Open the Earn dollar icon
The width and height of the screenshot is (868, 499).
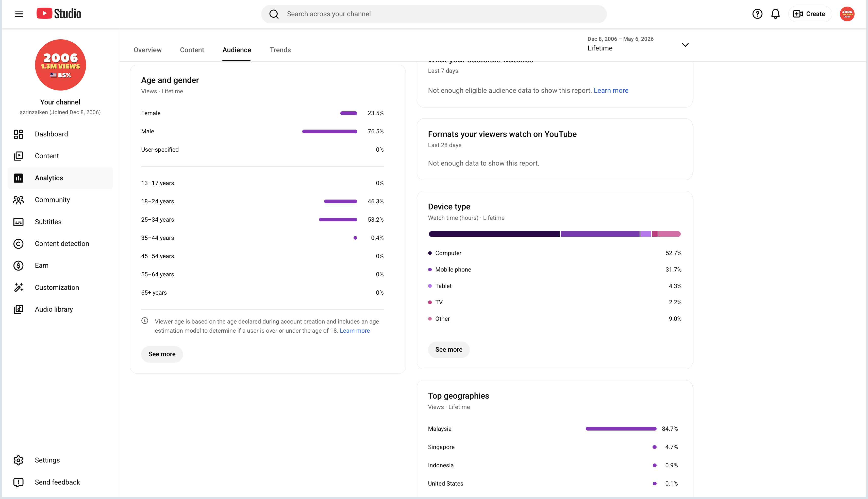pos(19,266)
